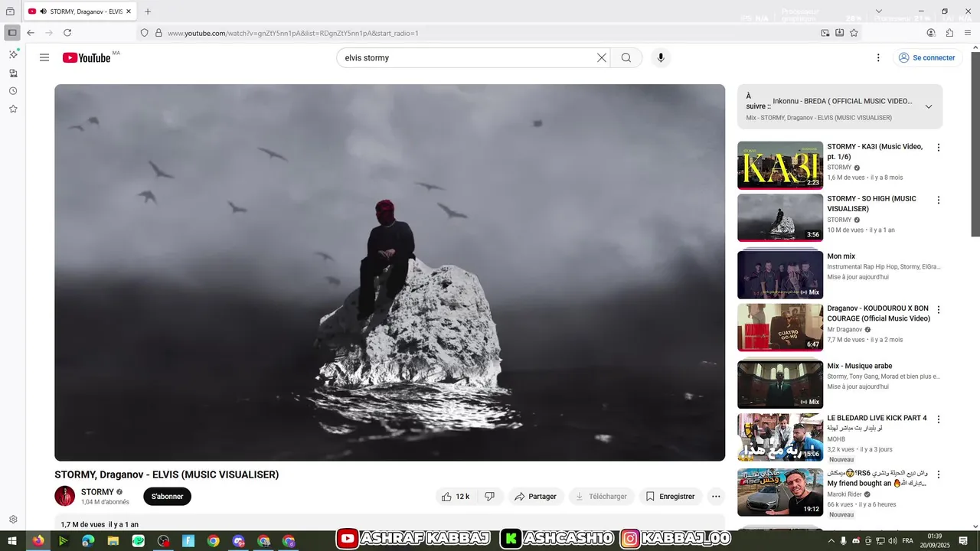Open options for Draganov KOUDOUROU video
980x551 pixels.
point(939,310)
